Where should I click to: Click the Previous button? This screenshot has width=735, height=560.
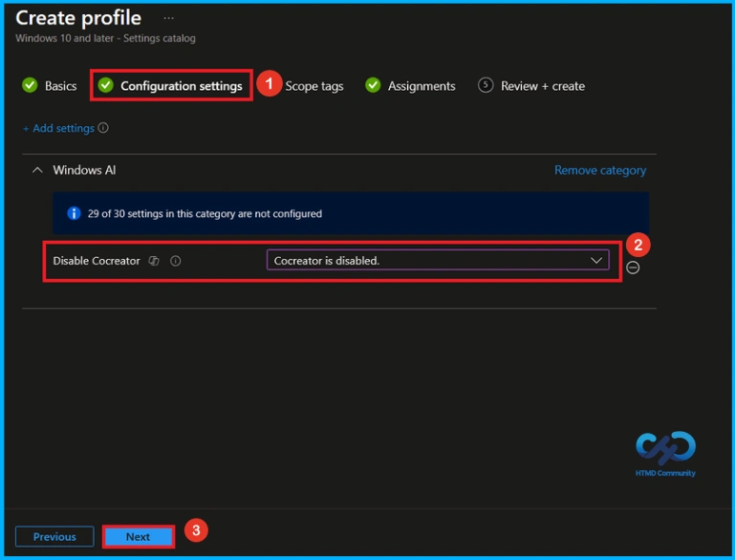[x=54, y=536]
